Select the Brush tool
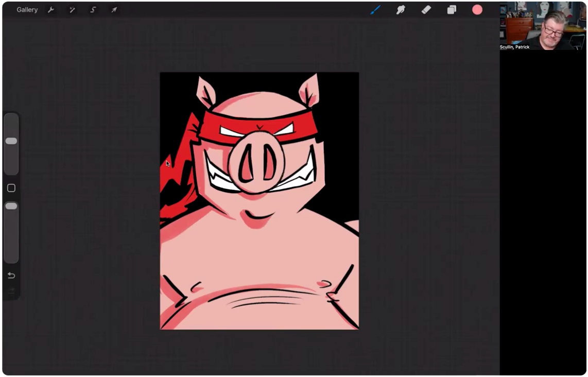Image resolution: width=588 pixels, height=377 pixels. coord(375,10)
